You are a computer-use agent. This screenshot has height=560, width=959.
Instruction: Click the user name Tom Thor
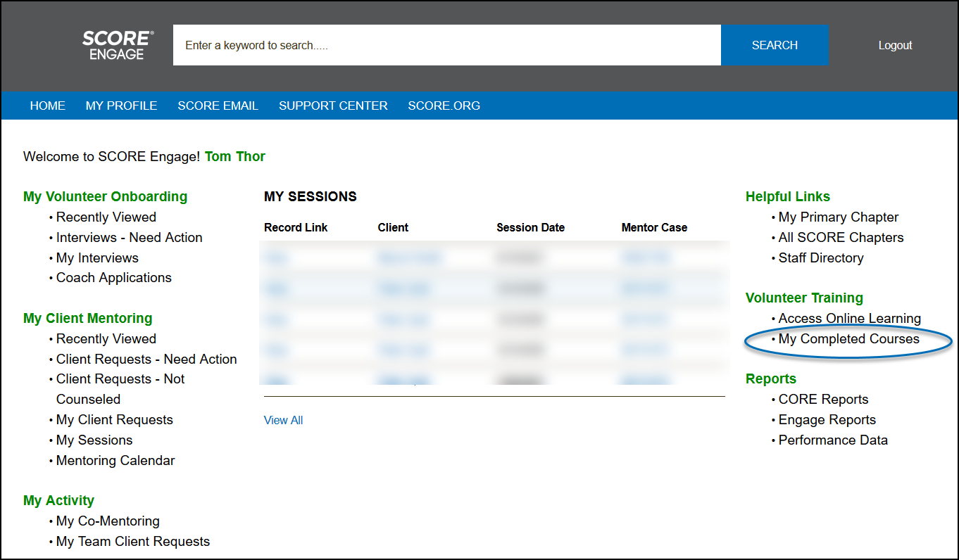[x=235, y=157]
